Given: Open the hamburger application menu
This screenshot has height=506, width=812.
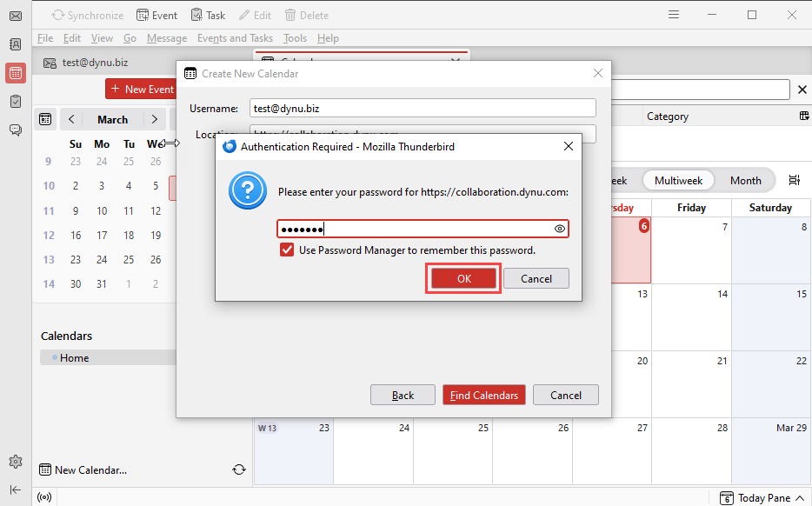Looking at the screenshot, I should (674, 15).
